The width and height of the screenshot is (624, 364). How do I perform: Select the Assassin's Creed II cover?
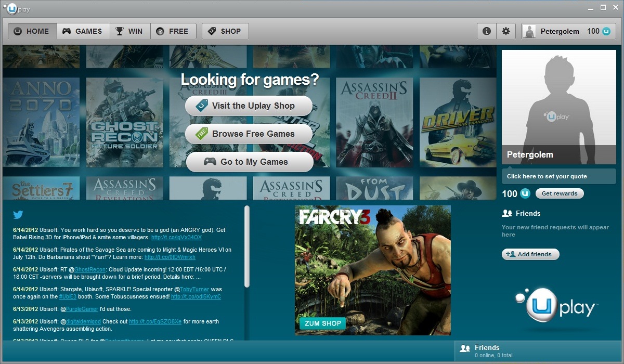click(x=374, y=122)
